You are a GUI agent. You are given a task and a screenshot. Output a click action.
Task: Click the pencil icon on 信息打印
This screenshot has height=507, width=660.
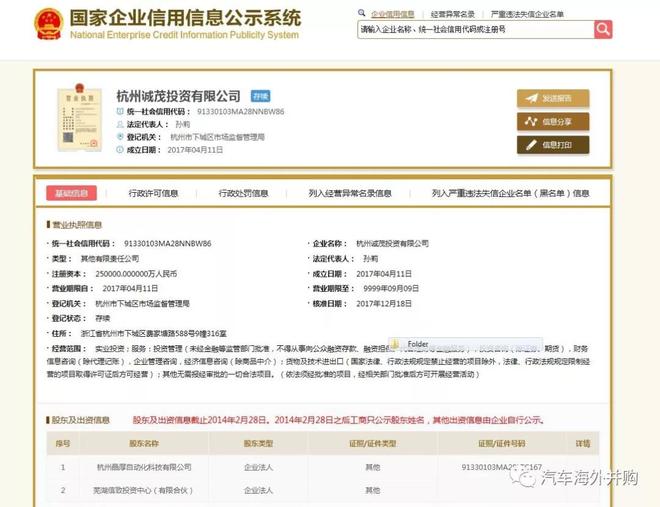[x=531, y=145]
